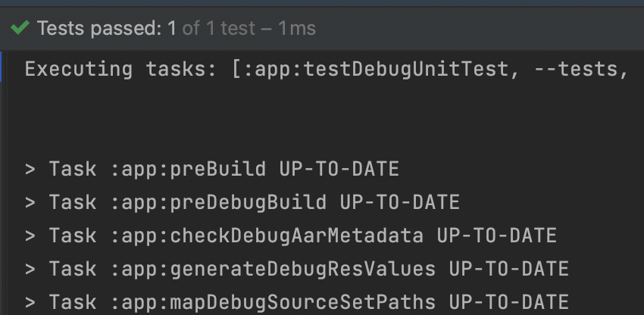
Task: Click the 'Tests passed: 1' status label
Action: 107,28
